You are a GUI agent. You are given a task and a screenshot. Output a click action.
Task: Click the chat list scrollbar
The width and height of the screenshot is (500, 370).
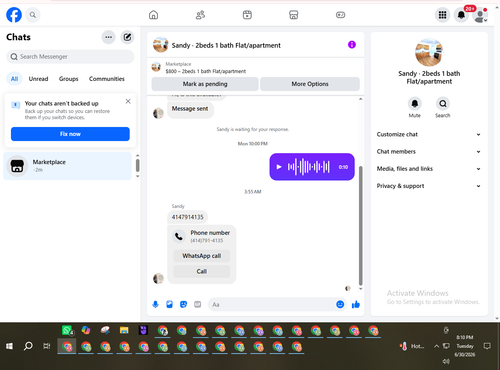tap(137, 165)
